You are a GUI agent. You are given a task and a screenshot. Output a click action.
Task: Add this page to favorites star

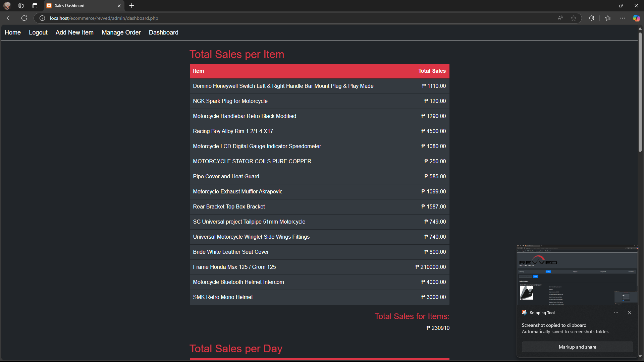[574, 18]
